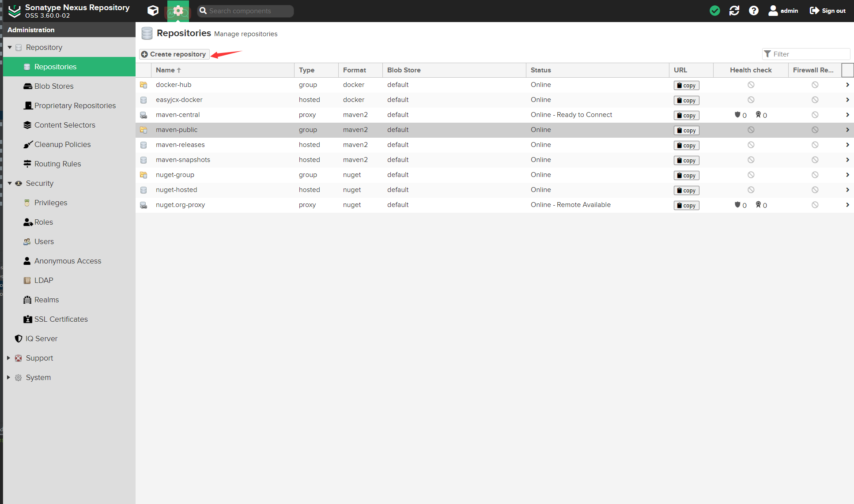Open maven-central details via its row chevron
This screenshot has height=504, width=854.
(847, 115)
